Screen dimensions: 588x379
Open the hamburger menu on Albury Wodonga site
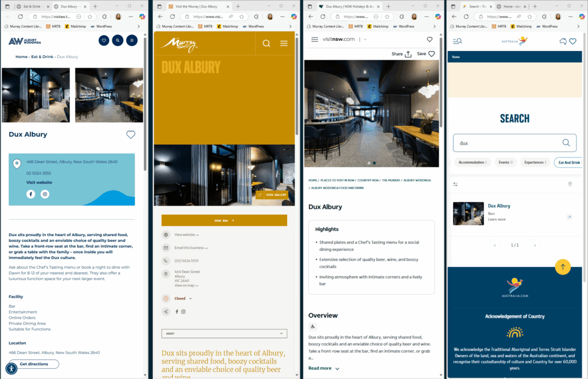(131, 41)
